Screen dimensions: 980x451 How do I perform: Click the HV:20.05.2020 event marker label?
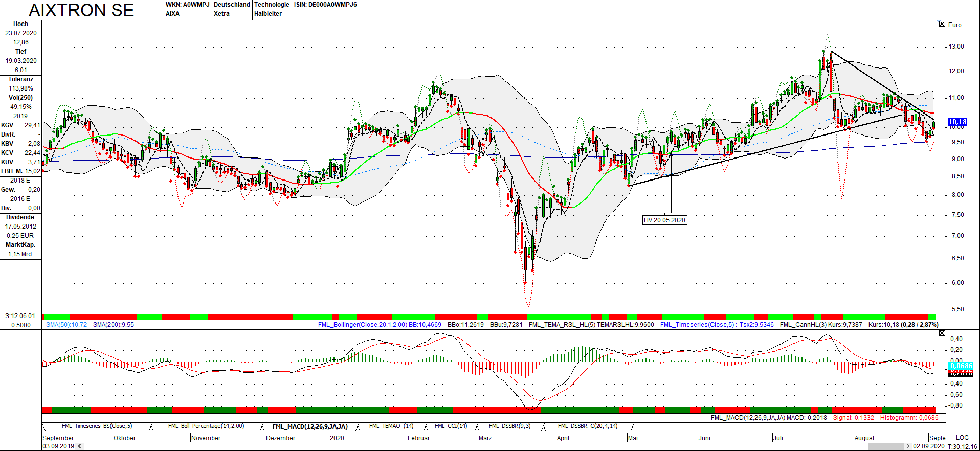pos(664,220)
